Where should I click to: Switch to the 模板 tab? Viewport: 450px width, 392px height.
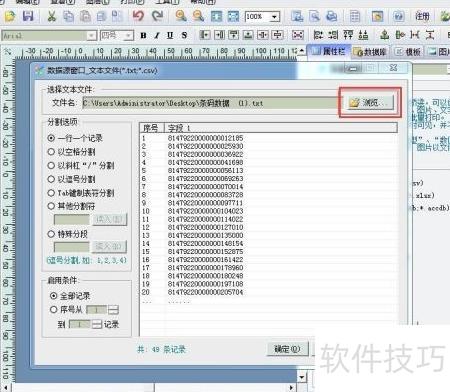[x=408, y=52]
